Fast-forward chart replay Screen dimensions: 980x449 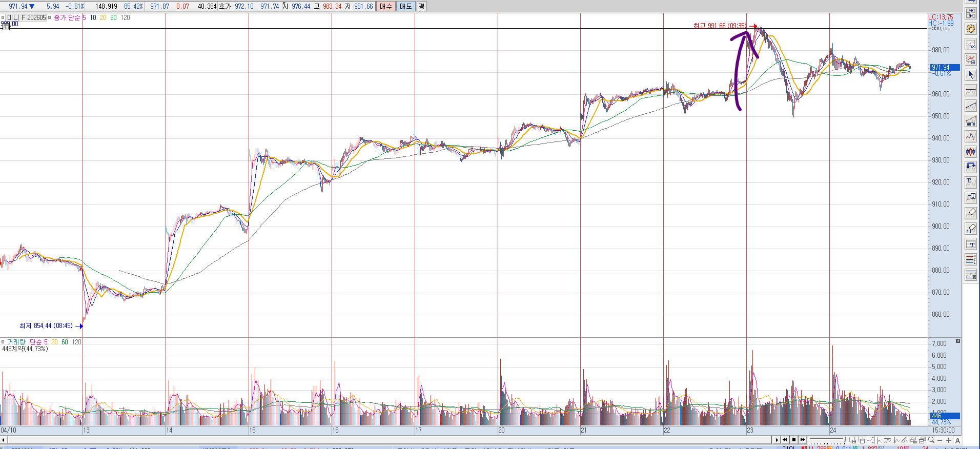coord(803,440)
